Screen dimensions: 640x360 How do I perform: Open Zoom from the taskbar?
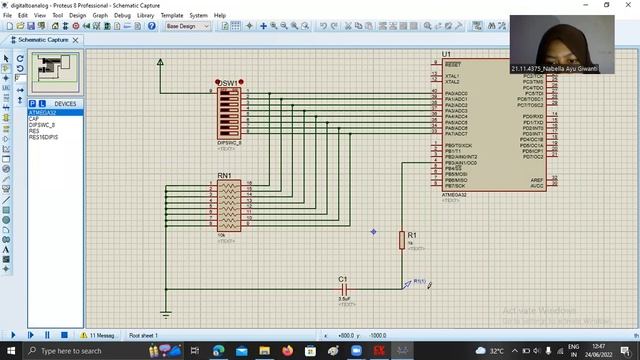356,351
